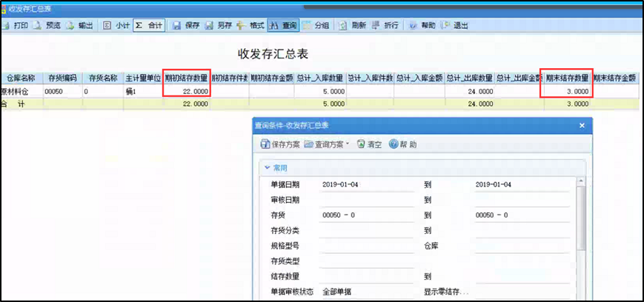Image resolution: width=644 pixels, height=302 pixels.
Task: Click the Query (查询) binoculars icon
Action: coord(274,26)
